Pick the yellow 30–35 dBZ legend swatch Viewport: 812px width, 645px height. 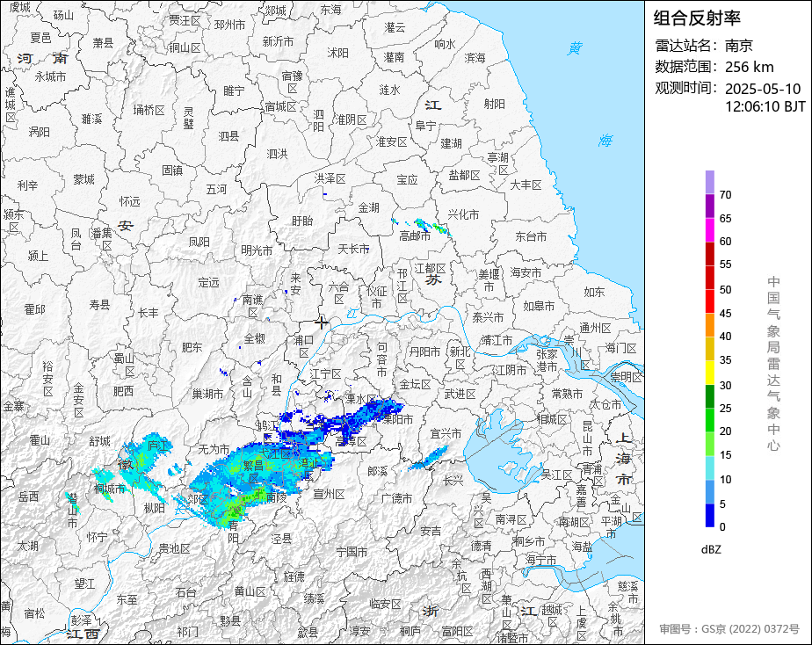[x=709, y=373]
